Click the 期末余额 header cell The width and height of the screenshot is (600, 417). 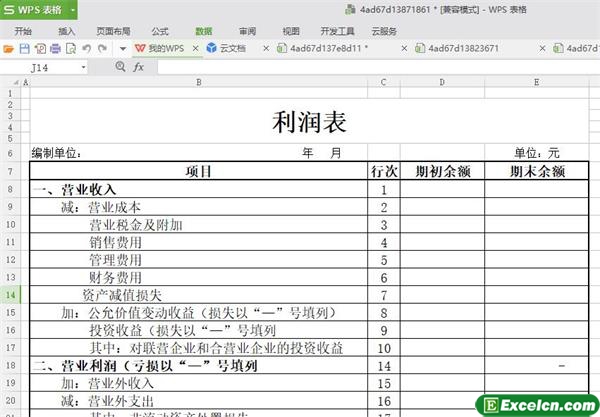[x=536, y=171]
